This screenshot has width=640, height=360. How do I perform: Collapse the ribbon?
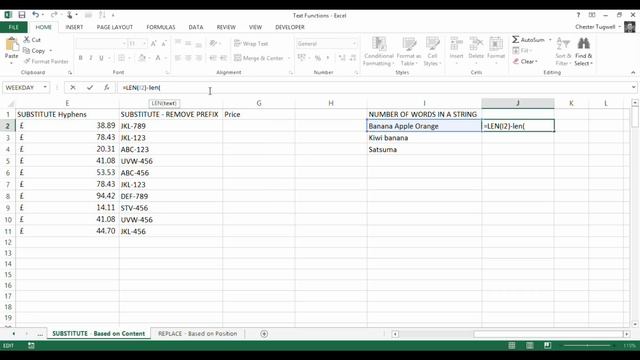633,72
